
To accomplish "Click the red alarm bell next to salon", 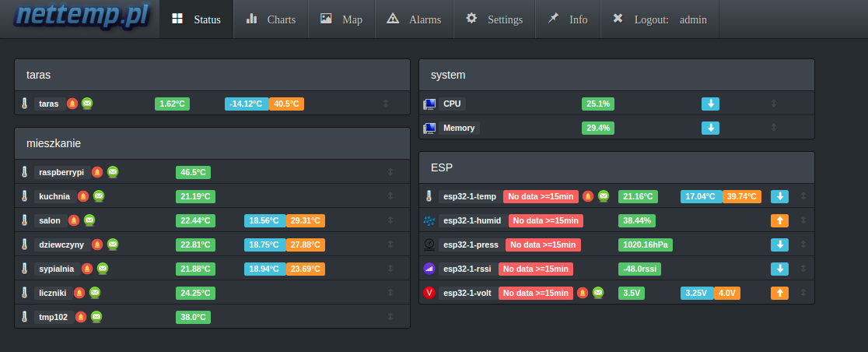I will point(74,220).
